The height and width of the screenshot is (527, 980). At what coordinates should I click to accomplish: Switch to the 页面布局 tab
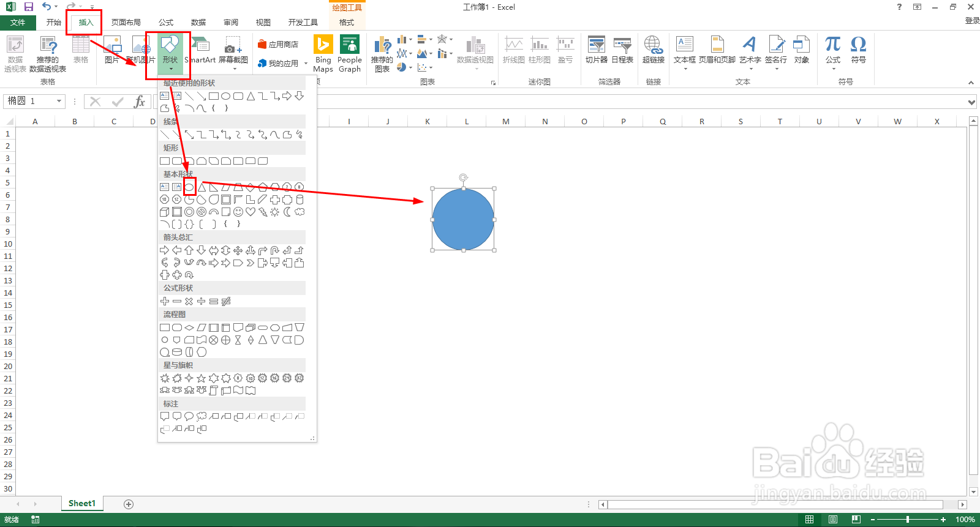point(126,22)
